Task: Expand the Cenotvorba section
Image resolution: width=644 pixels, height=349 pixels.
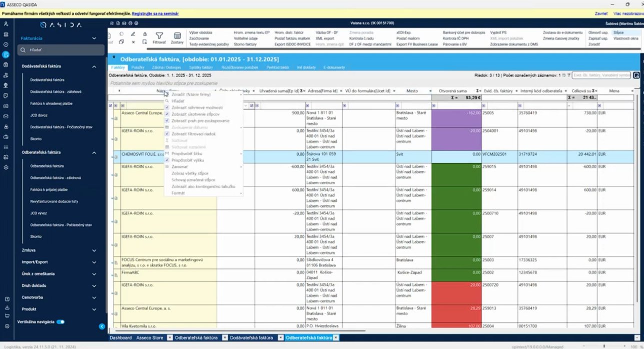Action: pyautogui.click(x=94, y=297)
